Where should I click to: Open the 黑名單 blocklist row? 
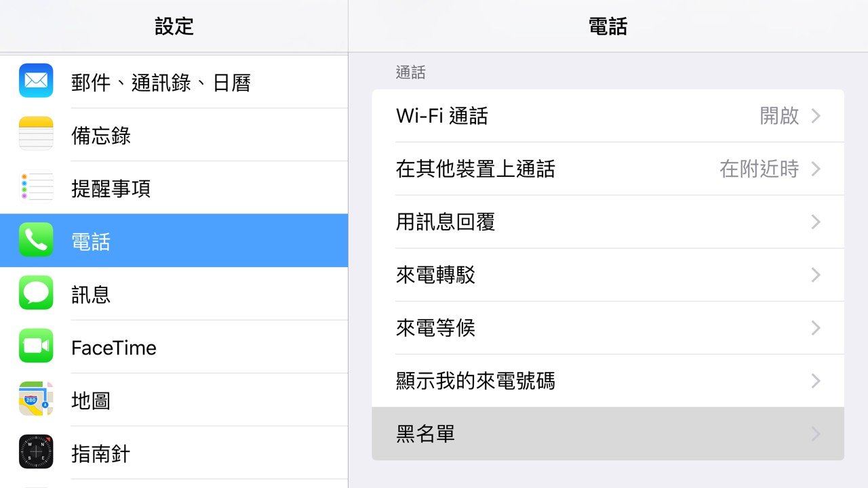608,434
